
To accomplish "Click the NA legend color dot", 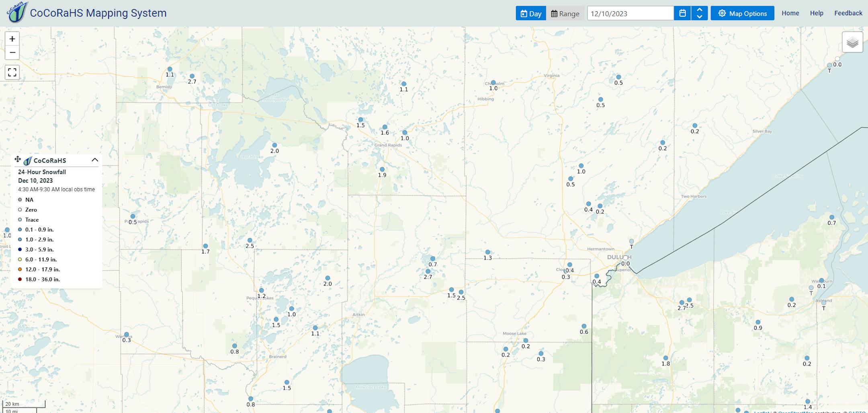I will click(x=20, y=199).
